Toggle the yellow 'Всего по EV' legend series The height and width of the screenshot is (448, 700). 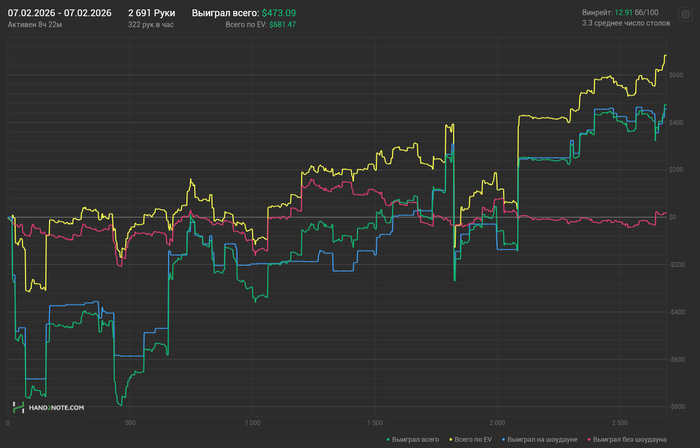pyautogui.click(x=471, y=440)
